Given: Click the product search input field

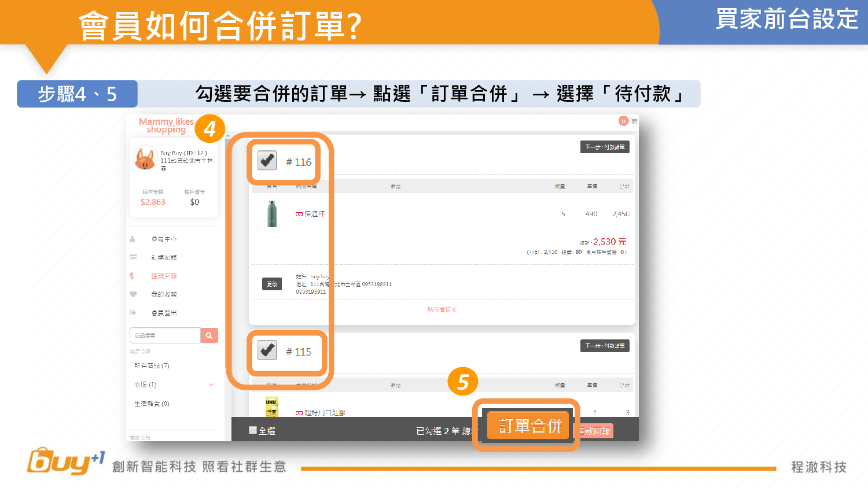Looking at the screenshot, I should click(x=165, y=335).
